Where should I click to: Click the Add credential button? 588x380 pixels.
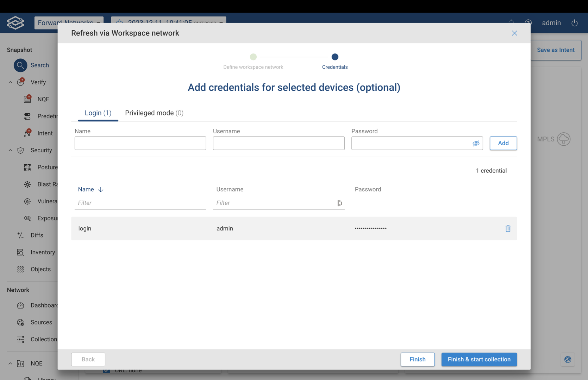pos(503,143)
